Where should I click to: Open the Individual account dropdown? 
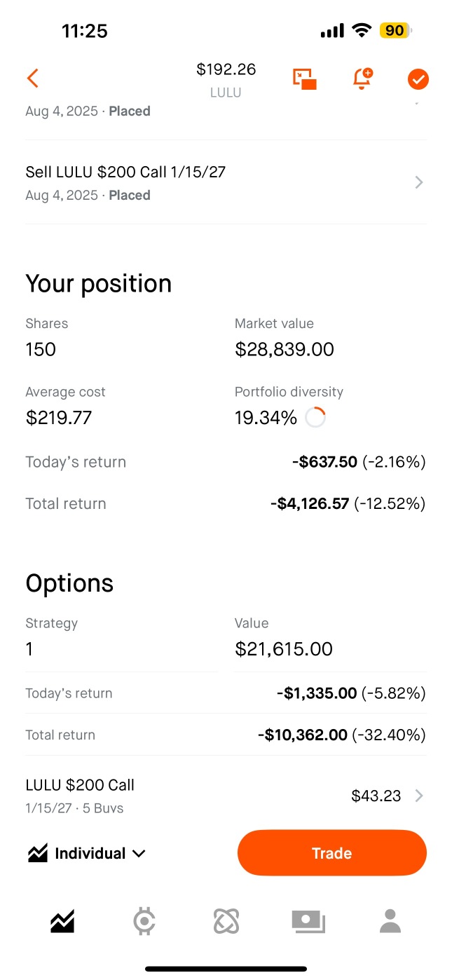[x=87, y=853]
